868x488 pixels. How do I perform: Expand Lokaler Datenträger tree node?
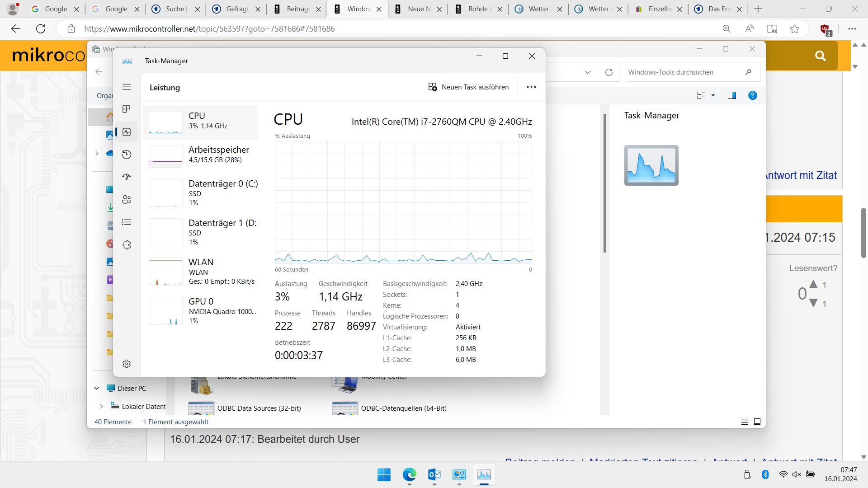[101, 406]
